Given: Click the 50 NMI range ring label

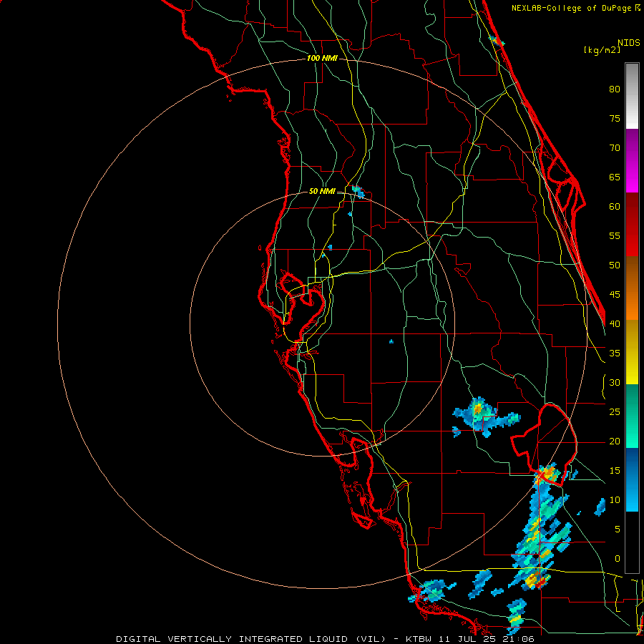Looking at the screenshot, I should [322, 191].
